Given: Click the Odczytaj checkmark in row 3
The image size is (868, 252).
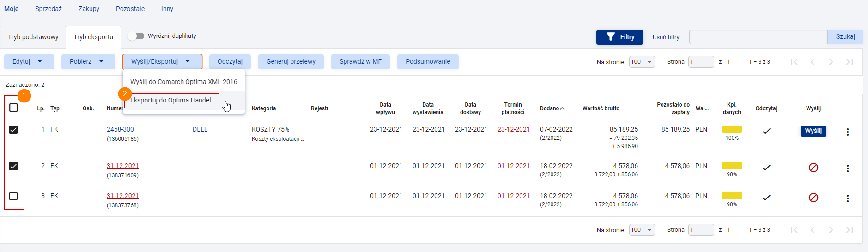Looking at the screenshot, I should coord(766,198).
